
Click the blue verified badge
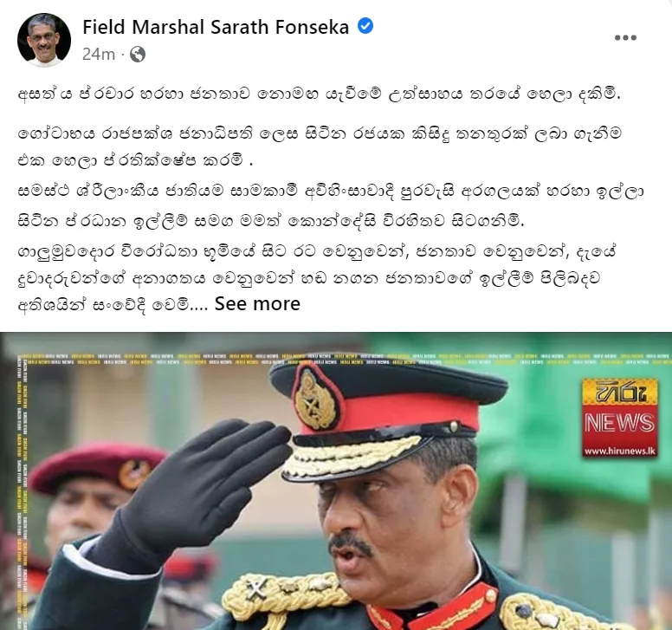point(365,26)
